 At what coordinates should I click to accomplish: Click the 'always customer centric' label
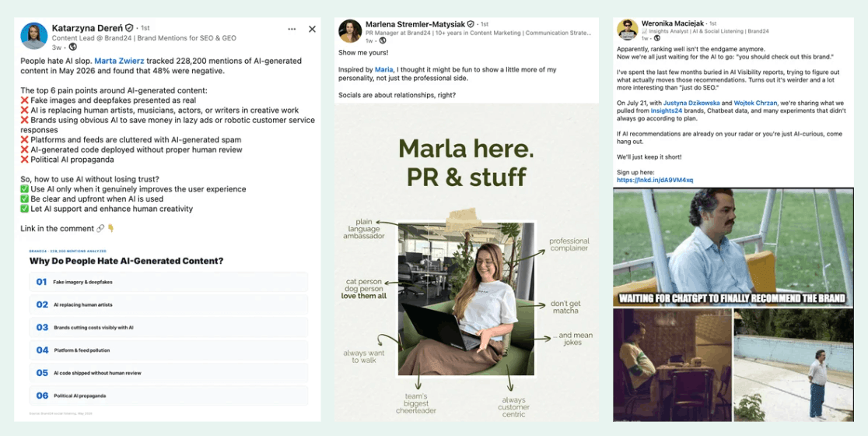[x=513, y=406]
